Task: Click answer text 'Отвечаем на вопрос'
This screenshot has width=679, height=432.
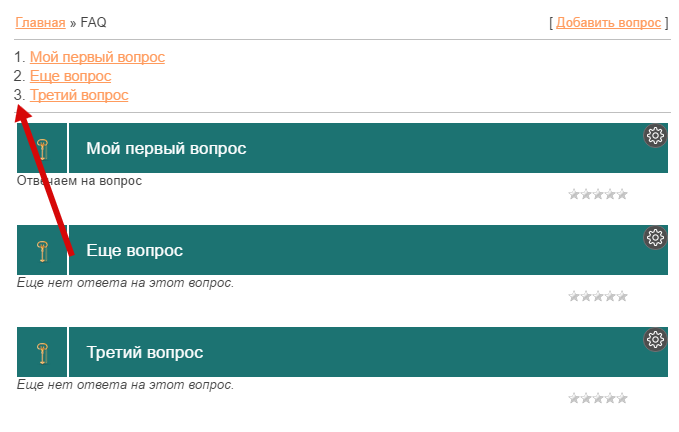Action: point(80,181)
